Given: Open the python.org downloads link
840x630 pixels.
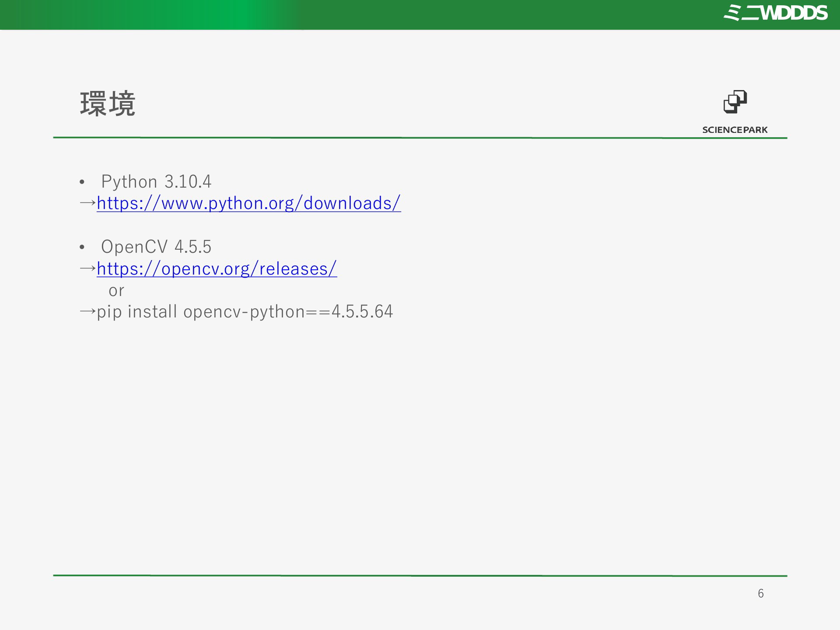Looking at the screenshot, I should [x=248, y=203].
